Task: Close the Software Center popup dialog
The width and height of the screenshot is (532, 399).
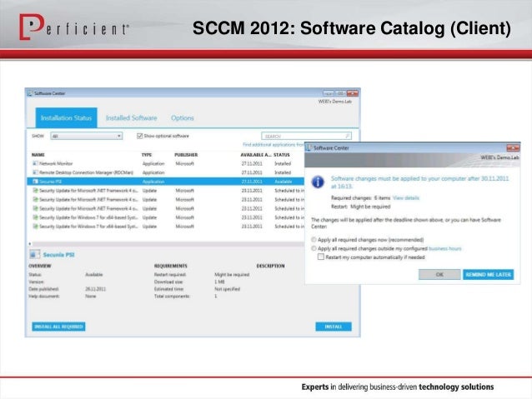Action: (x=513, y=147)
